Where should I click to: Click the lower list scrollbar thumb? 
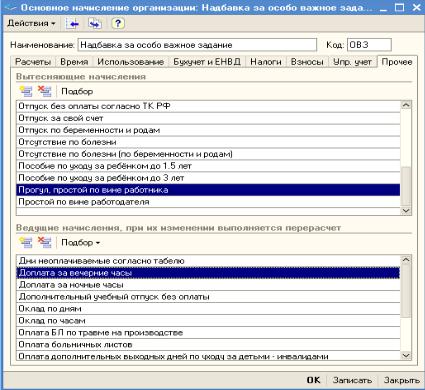click(406, 291)
